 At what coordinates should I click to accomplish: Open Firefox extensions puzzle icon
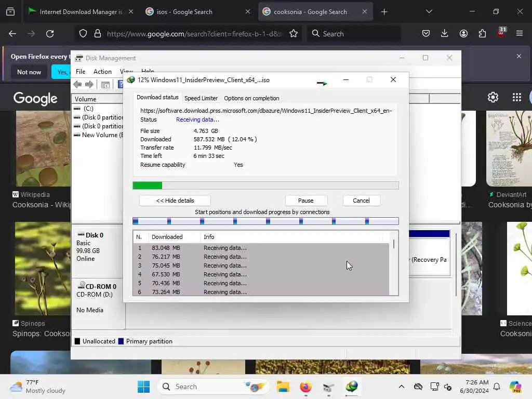[482, 34]
